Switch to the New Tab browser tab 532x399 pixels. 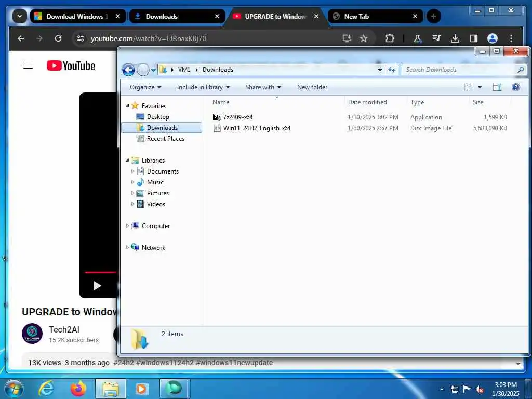(x=376, y=16)
